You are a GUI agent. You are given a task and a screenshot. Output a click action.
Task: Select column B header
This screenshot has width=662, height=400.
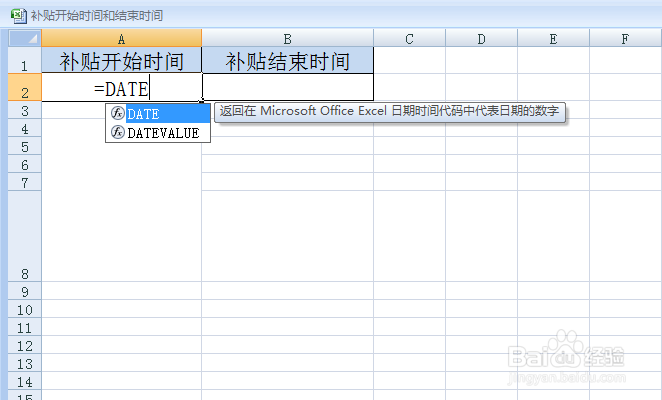tap(288, 38)
